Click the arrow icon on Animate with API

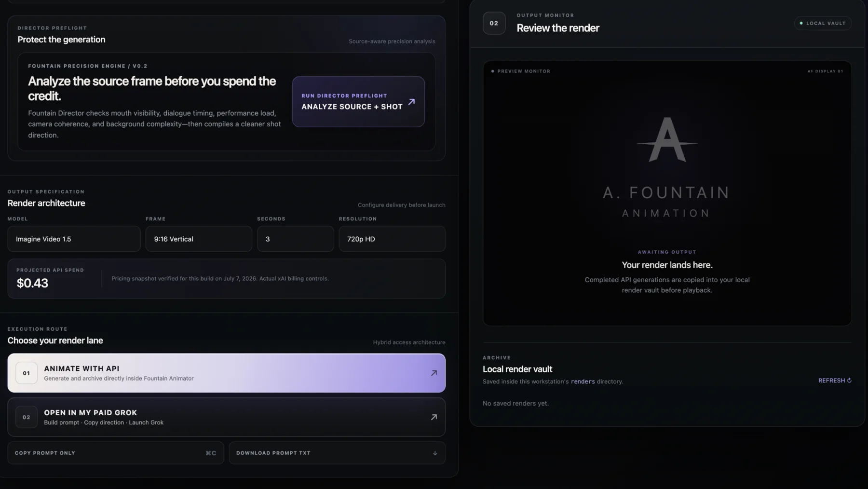coord(434,373)
